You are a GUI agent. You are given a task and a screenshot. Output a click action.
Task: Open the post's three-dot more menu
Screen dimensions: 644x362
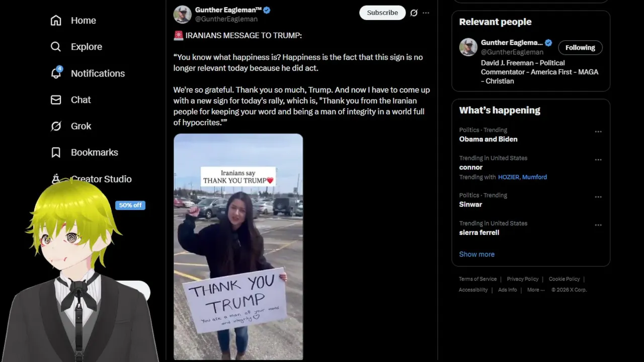426,13
